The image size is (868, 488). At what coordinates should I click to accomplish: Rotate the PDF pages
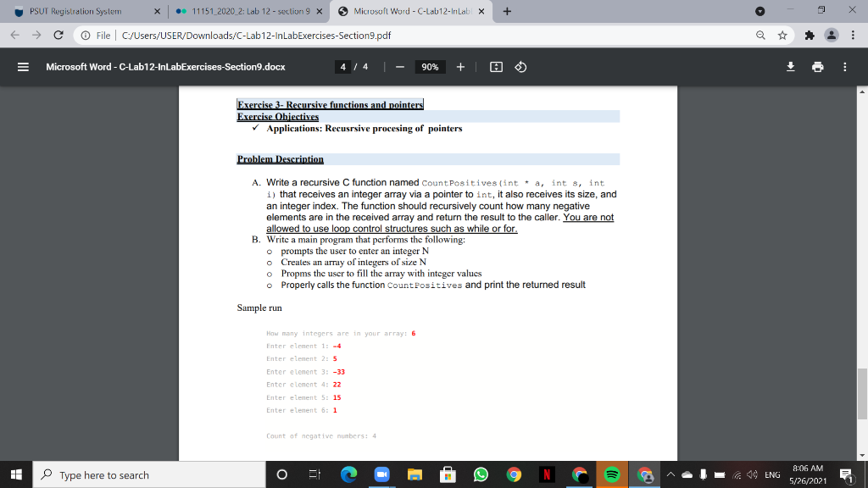click(520, 67)
